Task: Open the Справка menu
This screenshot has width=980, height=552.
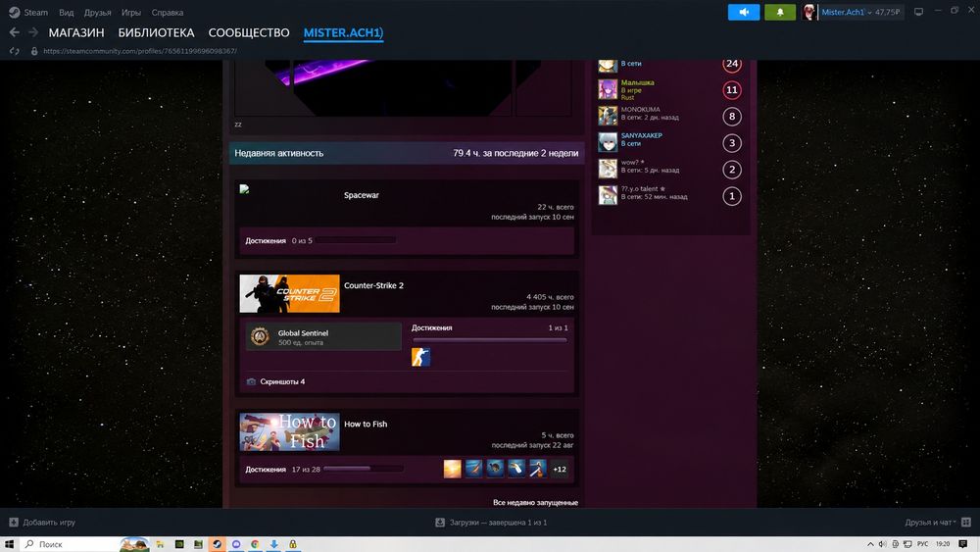Action: tap(168, 13)
